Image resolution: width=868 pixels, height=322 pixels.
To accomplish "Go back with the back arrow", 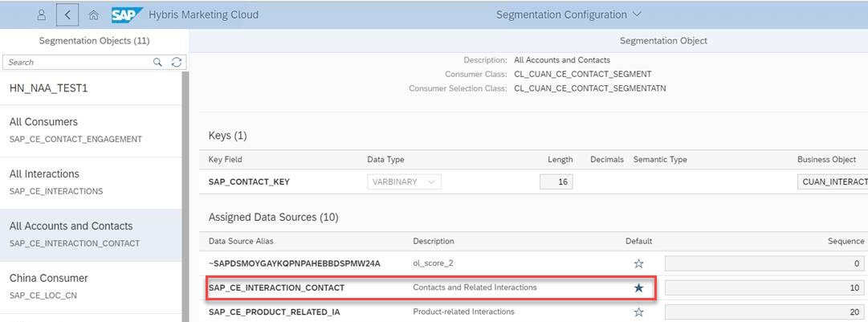I will tap(67, 15).
